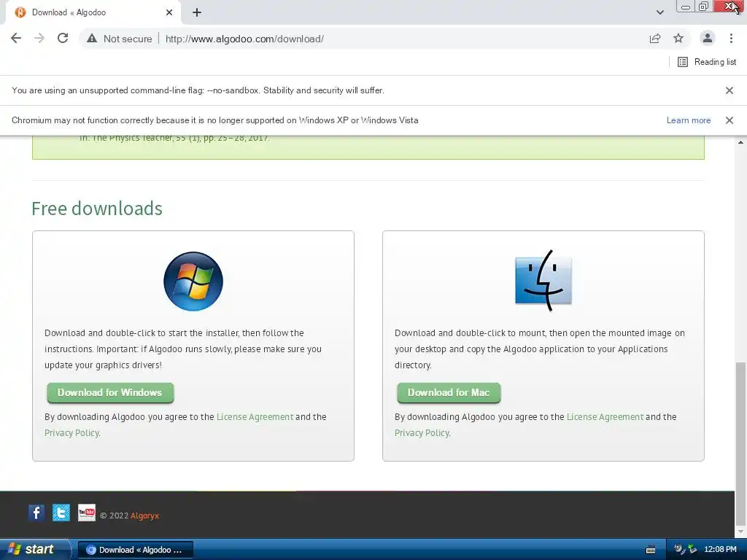Image resolution: width=747 pixels, height=560 pixels.
Task: Activate Download « Algodoo taskbar button
Action: 135,550
